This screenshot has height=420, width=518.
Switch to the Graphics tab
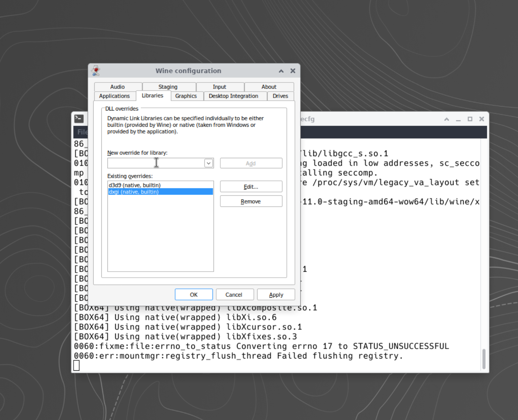(x=186, y=96)
